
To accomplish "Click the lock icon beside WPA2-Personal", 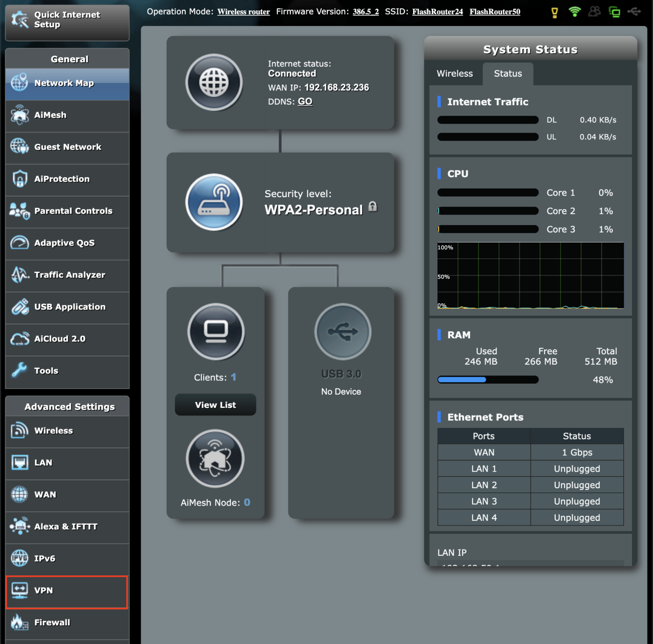I will [373, 206].
